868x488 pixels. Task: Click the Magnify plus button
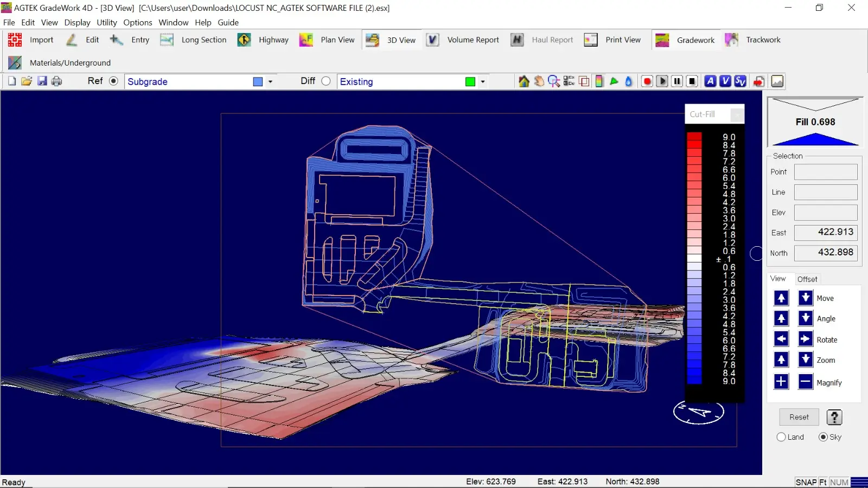click(x=781, y=382)
